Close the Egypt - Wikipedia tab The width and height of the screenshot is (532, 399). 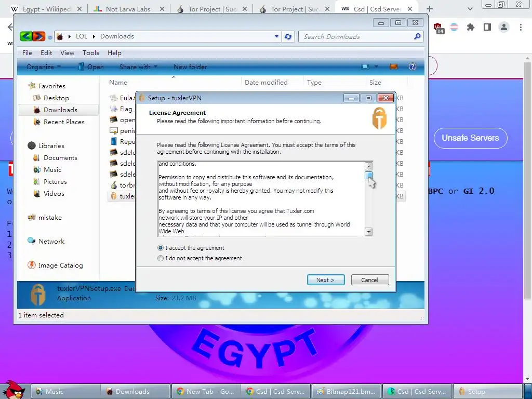tap(79, 9)
